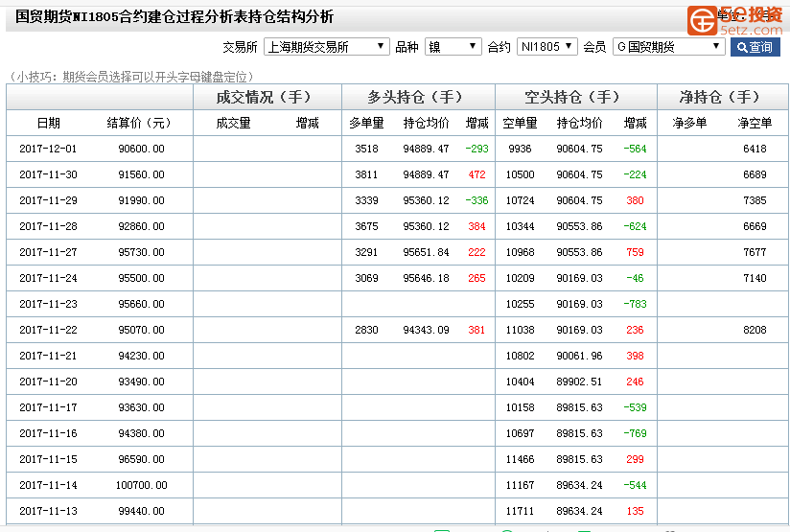Select date cell 2017-11-22
This screenshot has width=790, height=532.
click(x=48, y=330)
